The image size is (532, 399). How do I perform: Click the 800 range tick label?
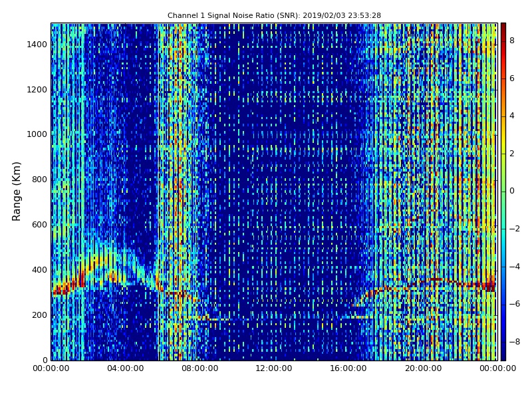click(x=39, y=180)
